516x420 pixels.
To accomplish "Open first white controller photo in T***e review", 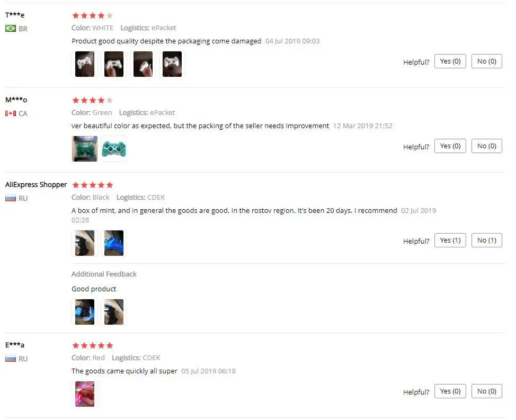I will pos(85,64).
